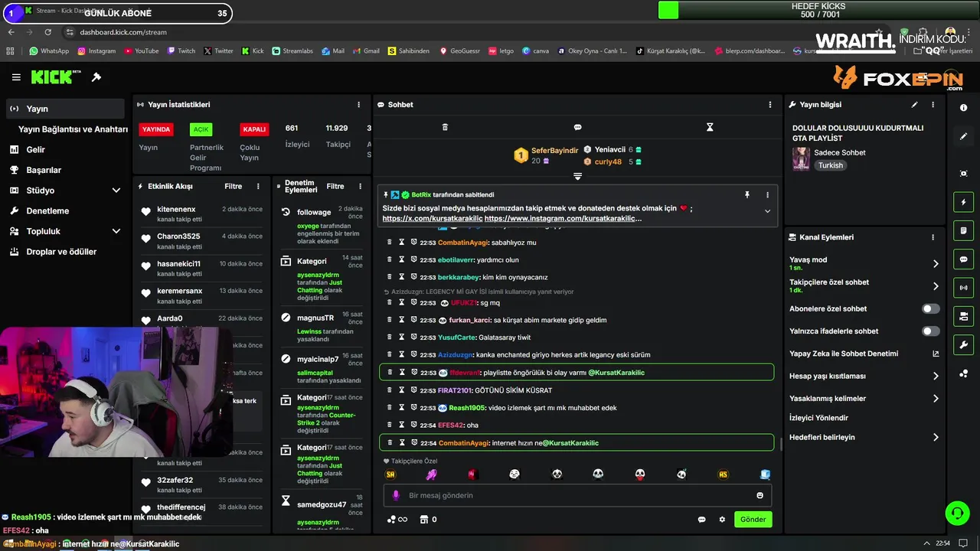Open Etkinlik Akışı three-dot menu
This screenshot has height=551, width=980.
click(258, 186)
